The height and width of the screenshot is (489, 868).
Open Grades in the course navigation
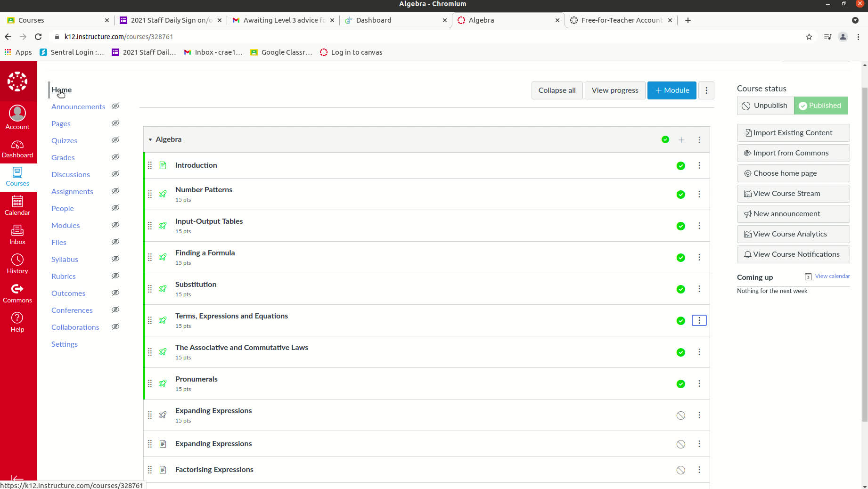(63, 157)
